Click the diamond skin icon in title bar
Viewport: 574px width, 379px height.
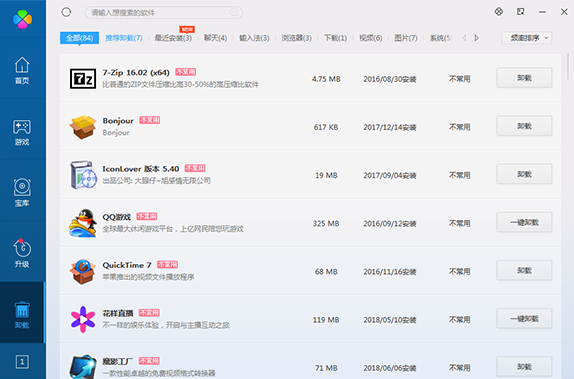499,12
